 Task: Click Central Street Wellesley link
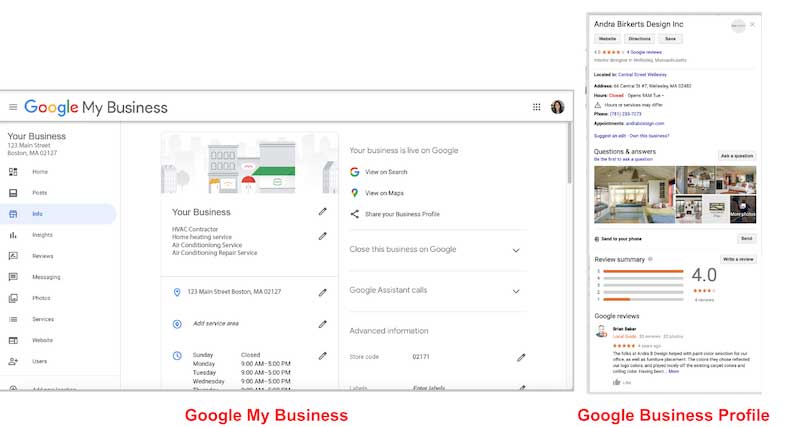click(x=642, y=75)
